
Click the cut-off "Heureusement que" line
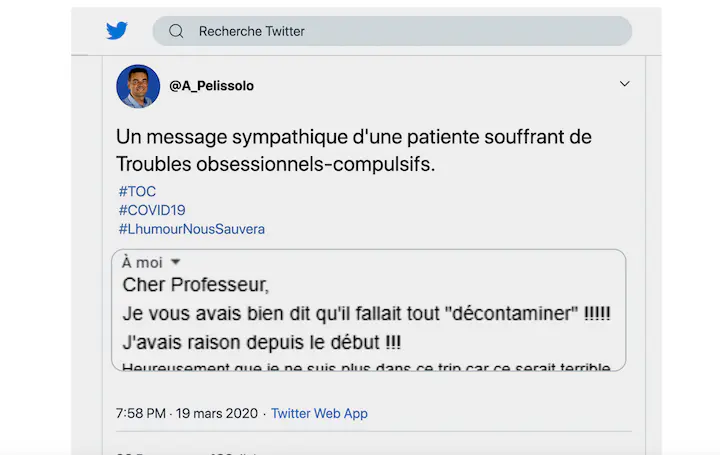(x=366, y=367)
